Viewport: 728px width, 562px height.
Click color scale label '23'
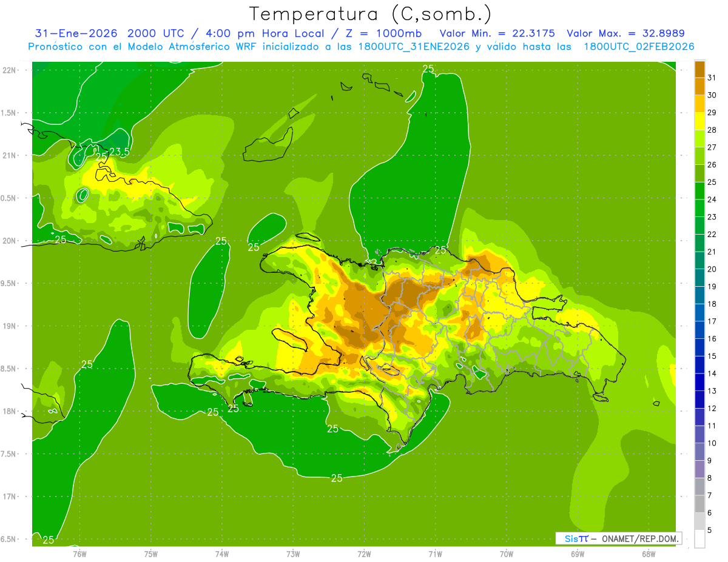point(712,216)
